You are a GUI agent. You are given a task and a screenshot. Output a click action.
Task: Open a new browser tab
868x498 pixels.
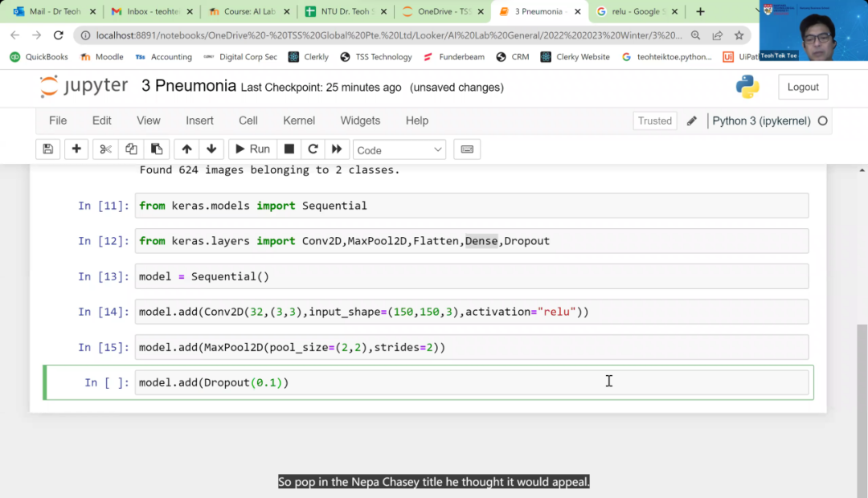point(700,11)
